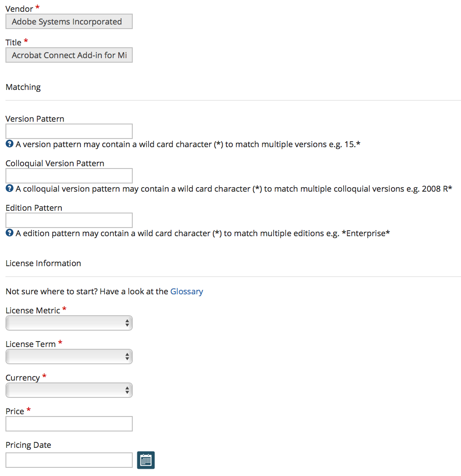Focus the Edition Pattern text box

pyautogui.click(x=69, y=220)
